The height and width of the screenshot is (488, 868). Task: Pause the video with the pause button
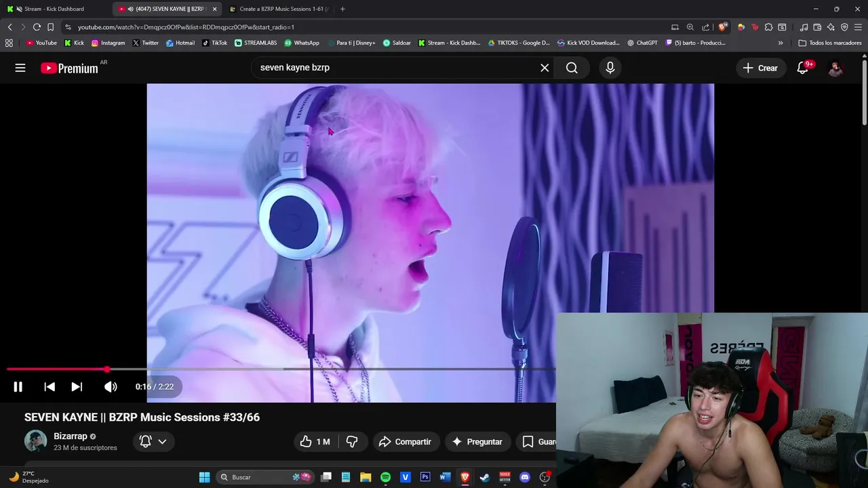[x=18, y=387]
